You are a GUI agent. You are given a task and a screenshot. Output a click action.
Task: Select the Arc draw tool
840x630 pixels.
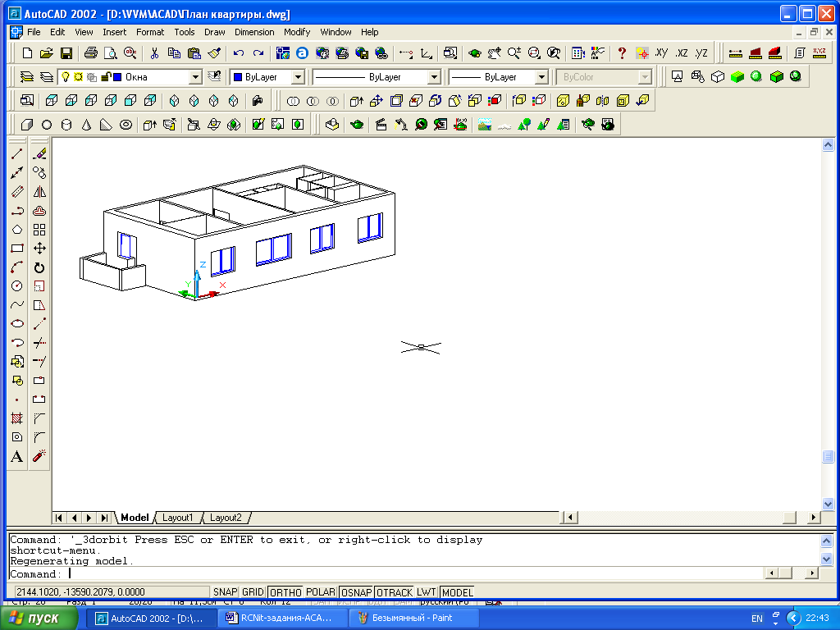pos(16,267)
